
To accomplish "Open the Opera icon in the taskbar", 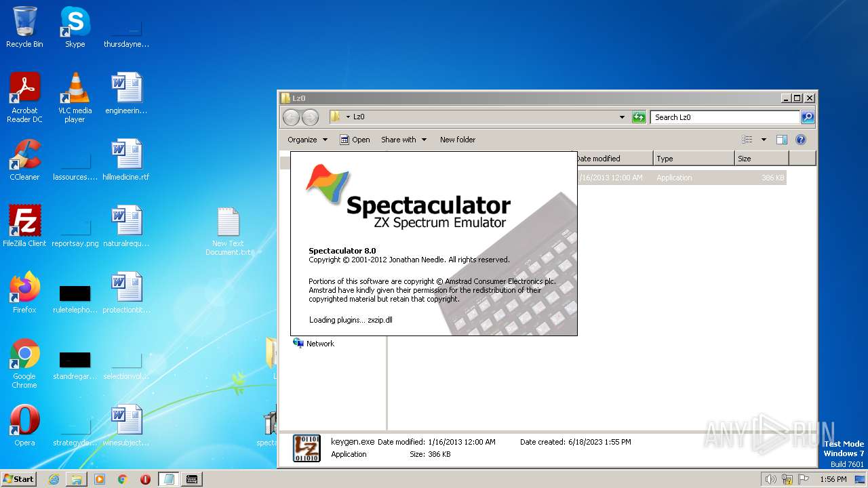I will click(145, 479).
